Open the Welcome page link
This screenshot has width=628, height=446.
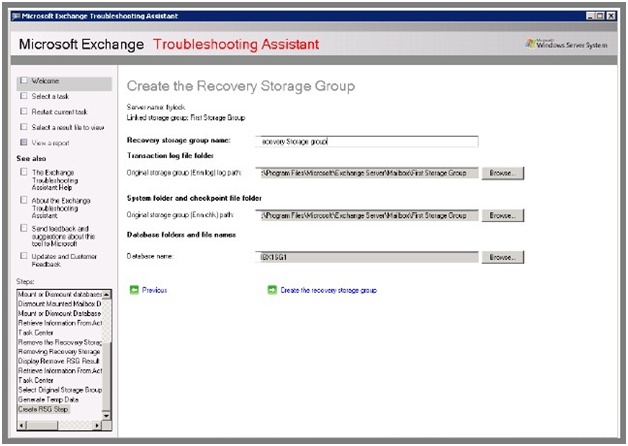(45, 81)
